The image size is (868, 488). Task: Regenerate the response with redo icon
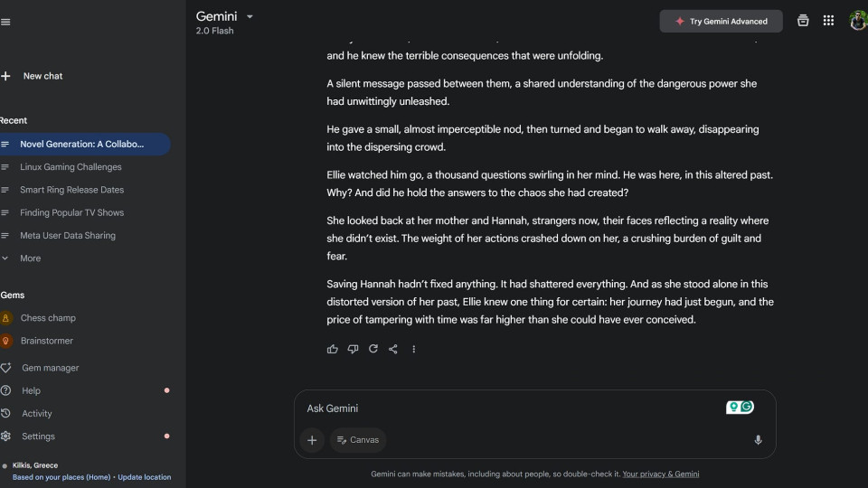point(373,349)
